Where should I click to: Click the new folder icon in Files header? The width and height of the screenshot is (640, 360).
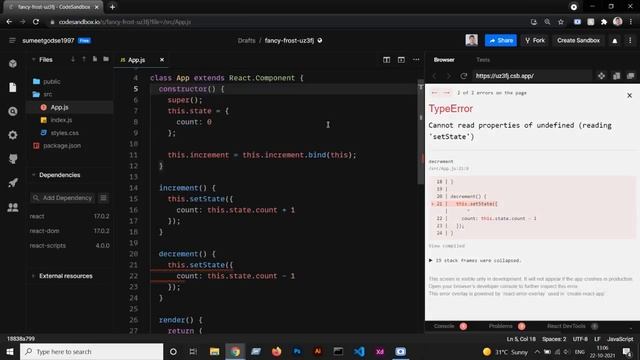106,59
